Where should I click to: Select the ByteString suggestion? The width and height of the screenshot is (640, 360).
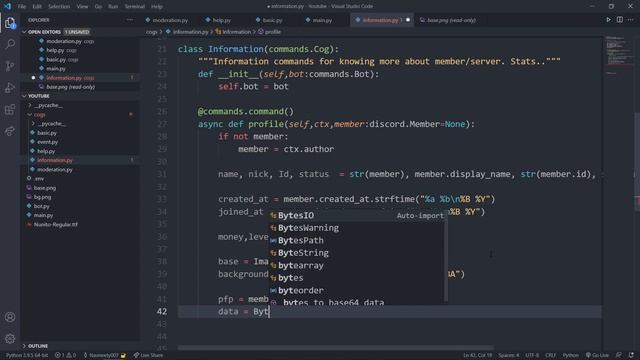coord(358,253)
